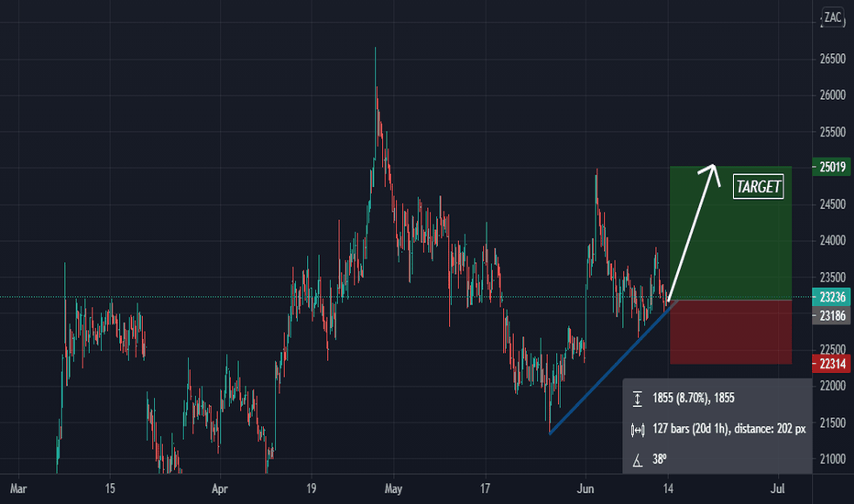Click the Jul date axis label
This screenshot has height=504, width=854.
pyautogui.click(x=778, y=488)
